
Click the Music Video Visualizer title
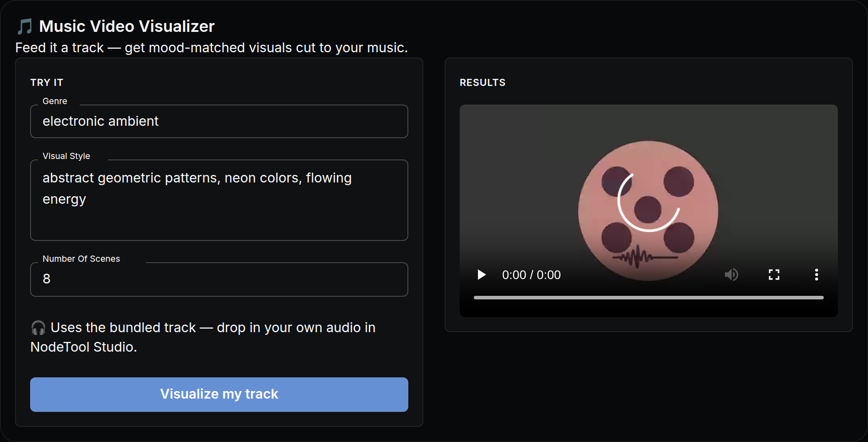[x=127, y=27]
